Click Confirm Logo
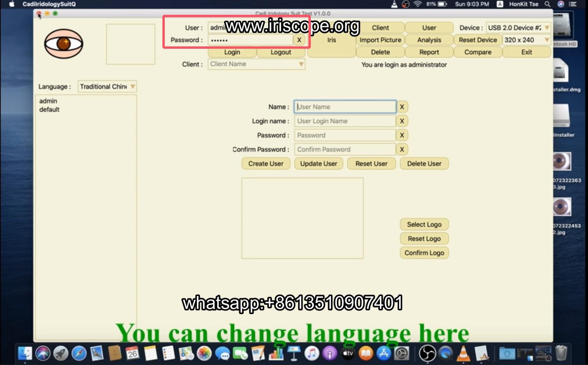588x365 pixels. coord(424,253)
